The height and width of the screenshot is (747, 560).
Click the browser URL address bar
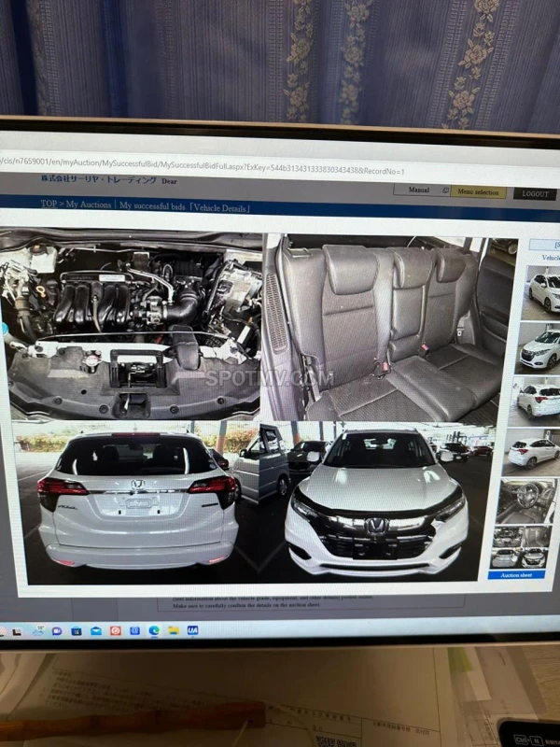coord(280,167)
